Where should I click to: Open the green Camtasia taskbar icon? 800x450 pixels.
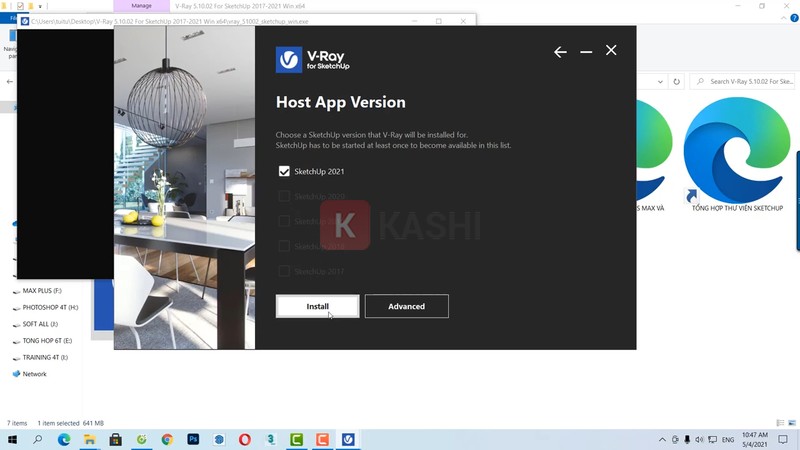pos(296,439)
